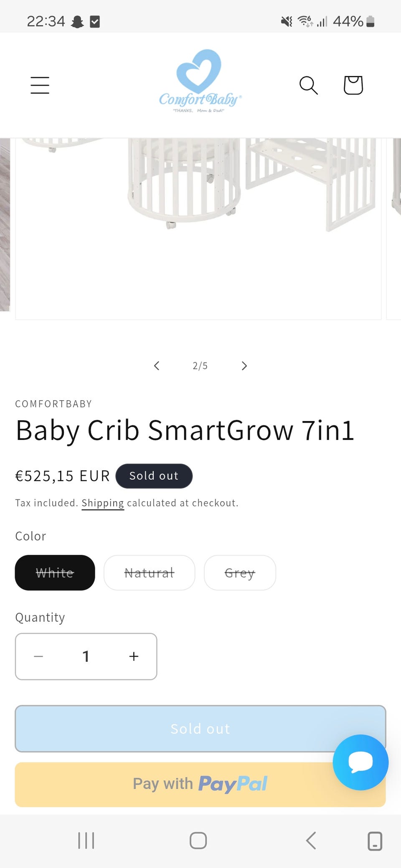Click the Shipping policy link
This screenshot has width=401, height=868.
click(103, 503)
